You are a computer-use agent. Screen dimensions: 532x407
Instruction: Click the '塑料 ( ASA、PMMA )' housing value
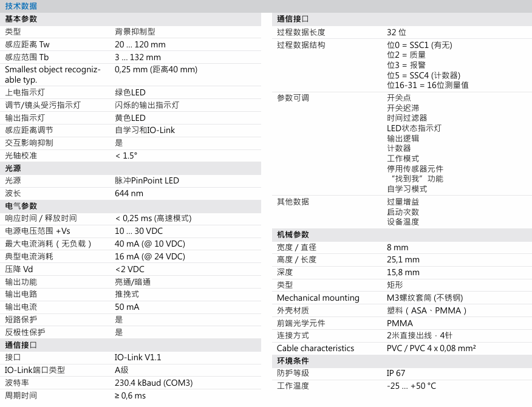(427, 310)
